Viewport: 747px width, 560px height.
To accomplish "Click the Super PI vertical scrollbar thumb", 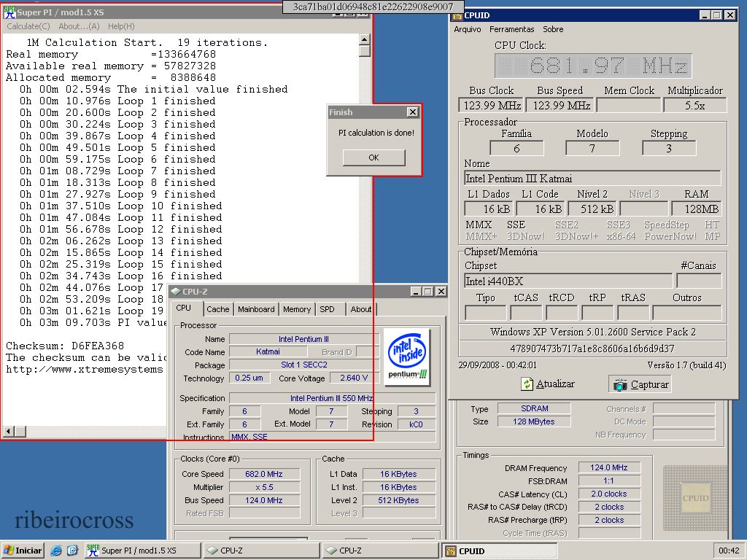I will 365,51.
